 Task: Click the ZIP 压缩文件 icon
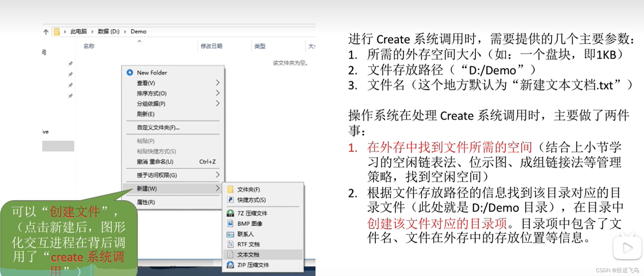[x=230, y=265]
